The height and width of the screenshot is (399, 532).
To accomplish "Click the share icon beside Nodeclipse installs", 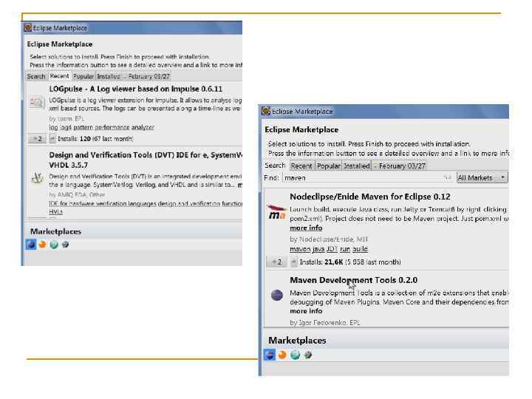I will point(294,262).
